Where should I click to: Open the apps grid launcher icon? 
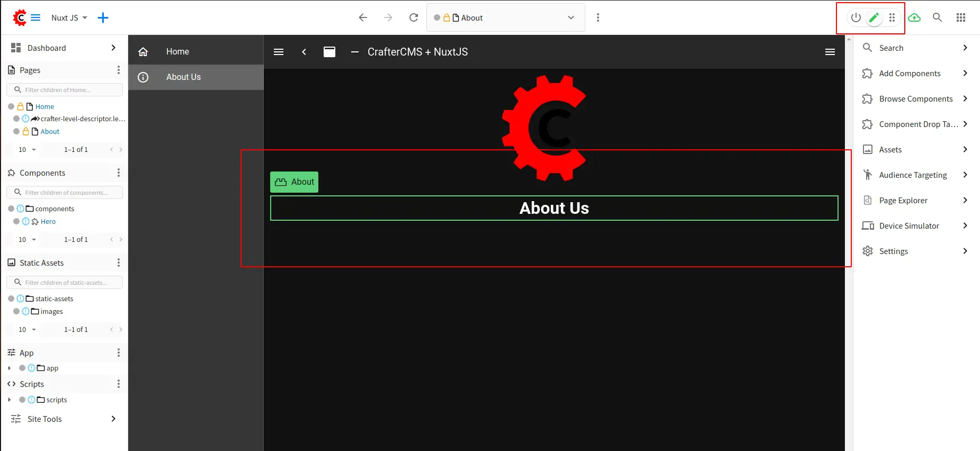[x=961, y=17]
